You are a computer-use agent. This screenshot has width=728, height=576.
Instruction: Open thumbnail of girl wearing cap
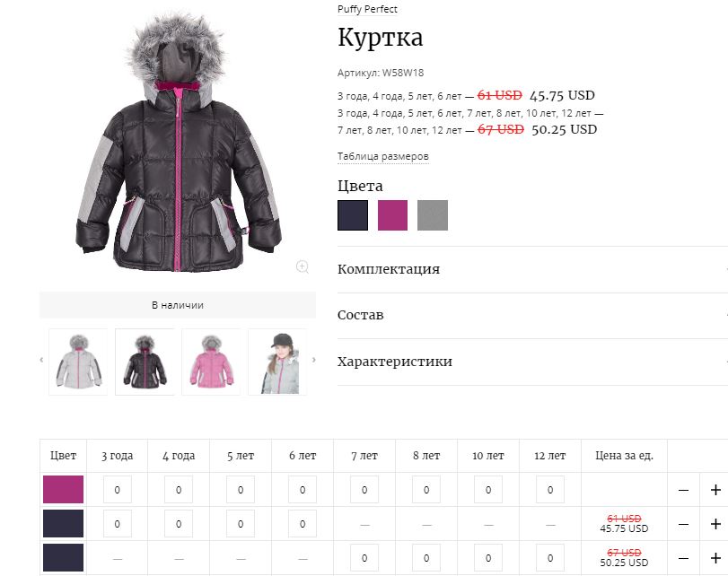[277, 362]
